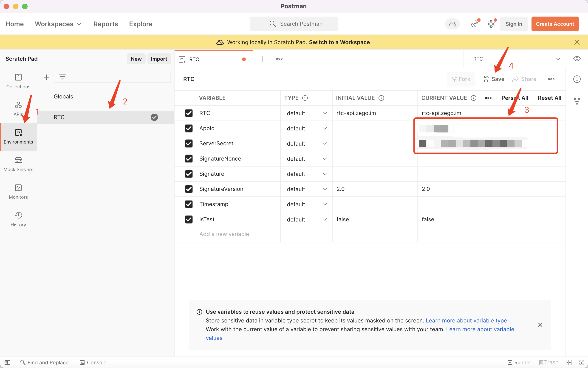This screenshot has width=588, height=368.
Task: Open the History sidebar panel
Action: click(x=18, y=219)
